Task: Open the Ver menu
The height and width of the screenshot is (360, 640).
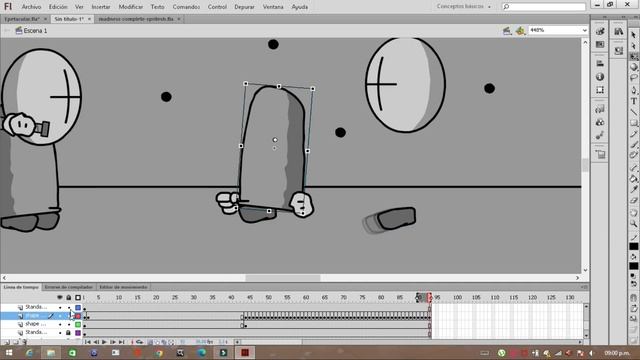Action: tap(79, 7)
